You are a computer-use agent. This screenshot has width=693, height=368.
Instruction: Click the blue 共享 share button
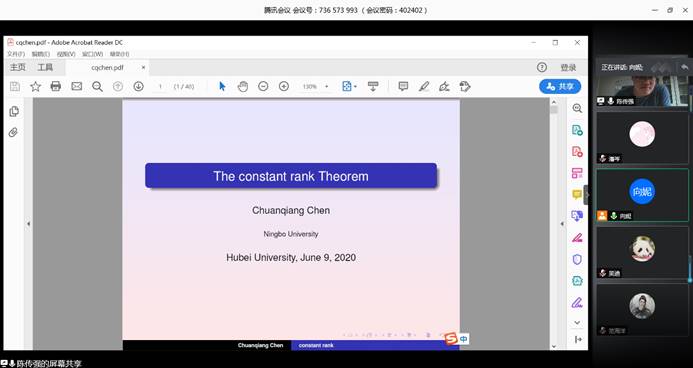(560, 87)
